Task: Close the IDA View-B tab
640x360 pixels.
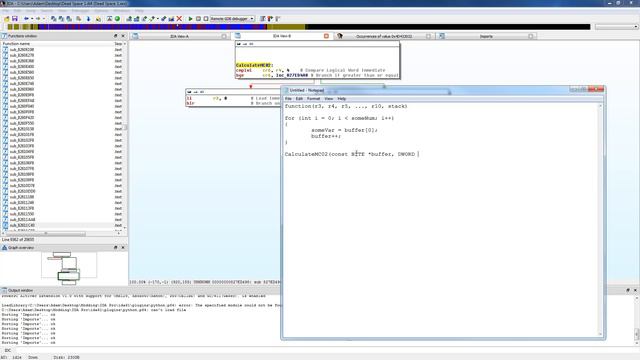Action: [326, 36]
